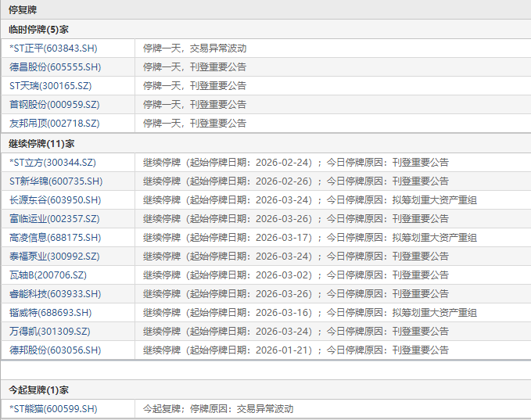The image size is (531, 420).
Task: Select the 长源东谷(603950.SH) stock link
Action: [55, 200]
